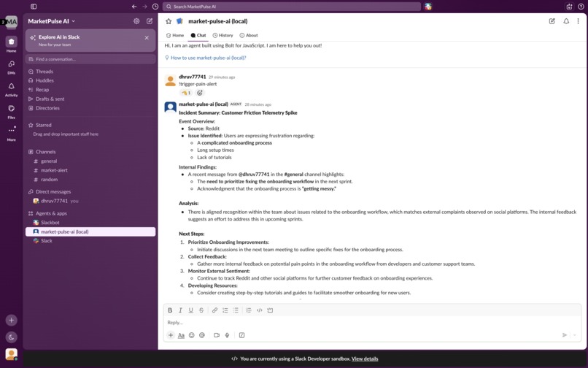
Task: Click the Find a conversation field
Action: pos(90,59)
